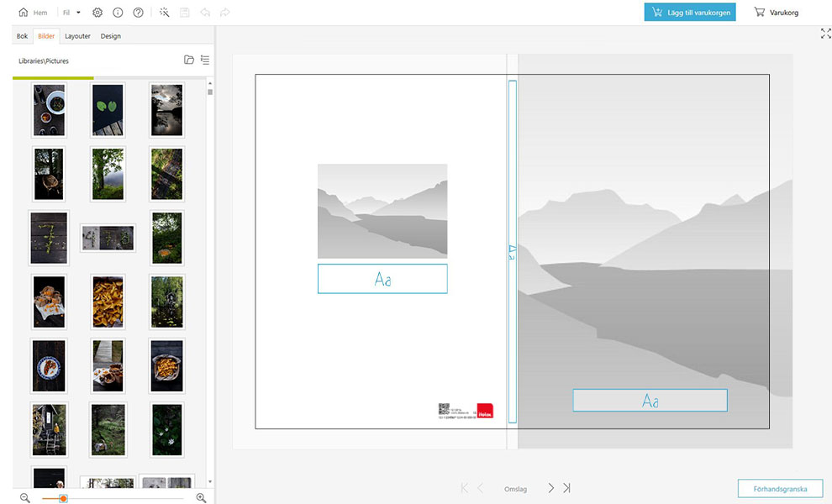Click the fullscreen expand icon
Image resolution: width=832 pixels, height=504 pixels.
[825, 33]
